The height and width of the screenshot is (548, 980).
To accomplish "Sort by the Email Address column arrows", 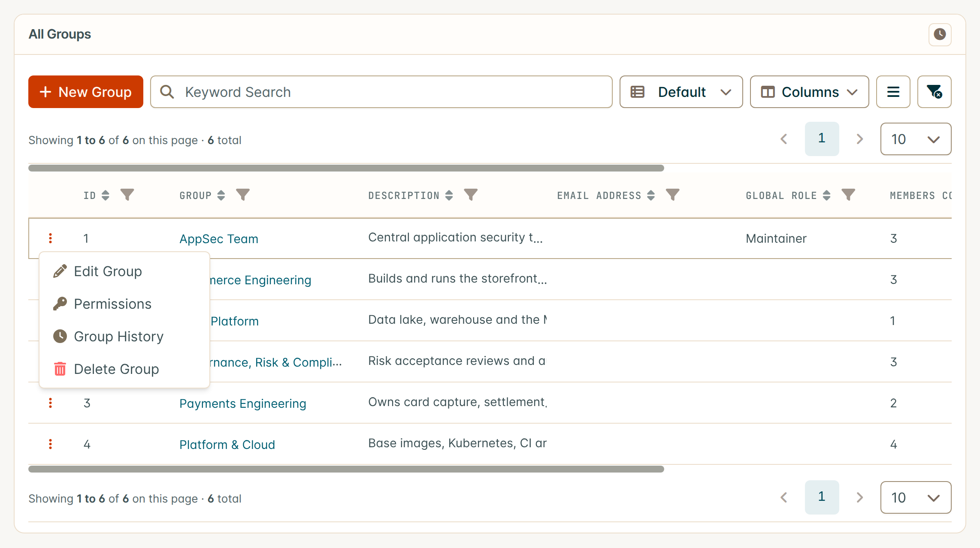I will coord(651,196).
